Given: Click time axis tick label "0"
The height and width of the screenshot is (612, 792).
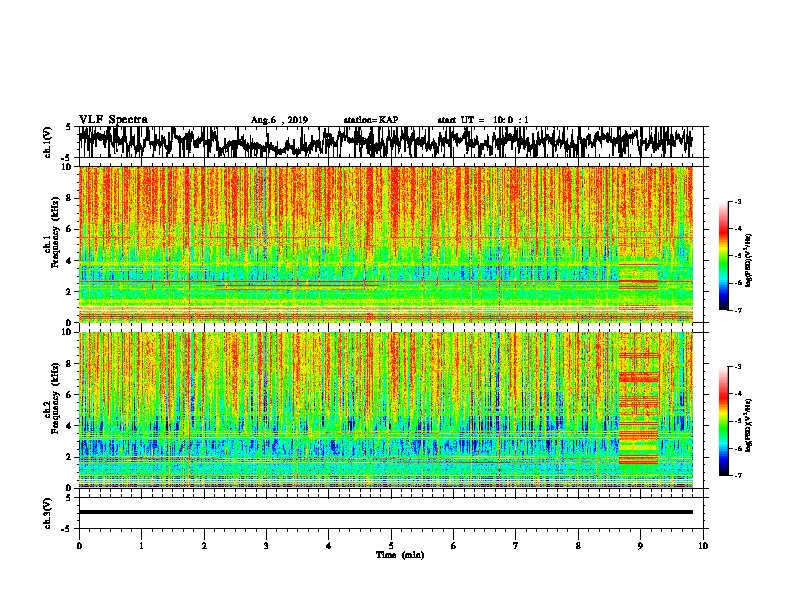Looking at the screenshot, I should pos(79,546).
